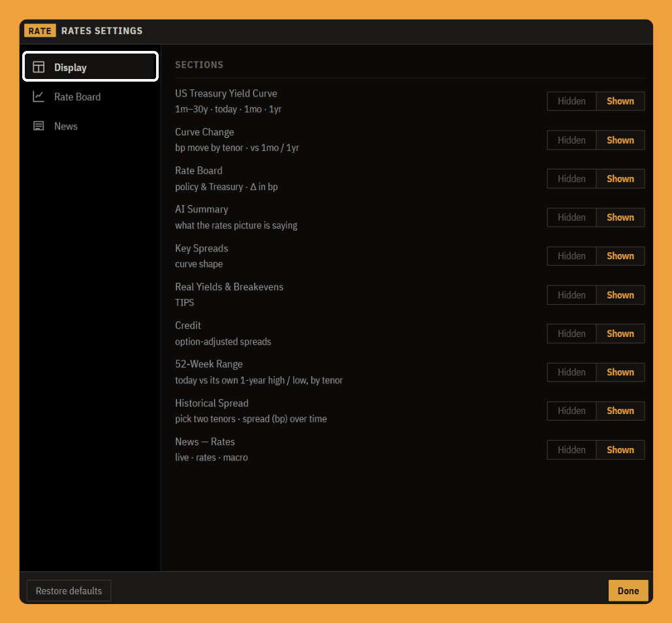Open the Display settings tab
Screen dimensions: 672x623
[x=90, y=67]
